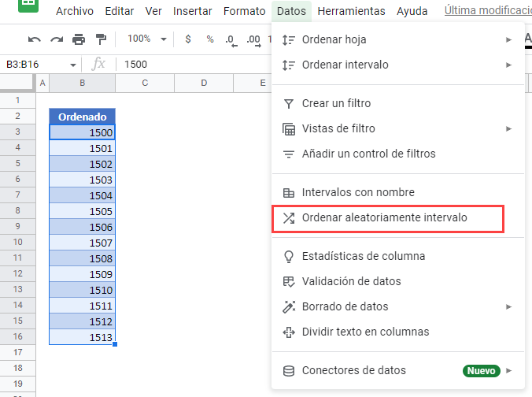Select column C header
Viewport: 532px width, 397px height.
[145, 83]
